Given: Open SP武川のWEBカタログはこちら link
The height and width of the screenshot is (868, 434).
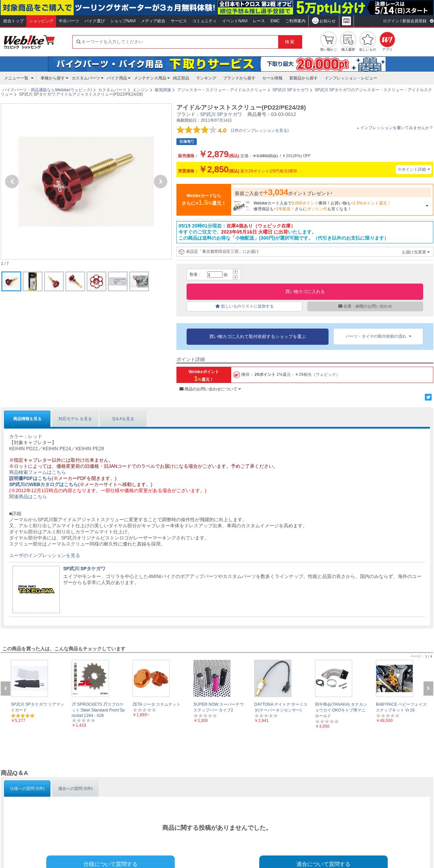Looking at the screenshot, I should tap(44, 484).
